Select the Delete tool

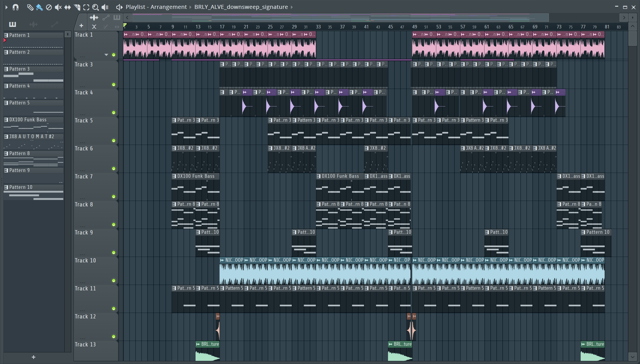tap(49, 7)
